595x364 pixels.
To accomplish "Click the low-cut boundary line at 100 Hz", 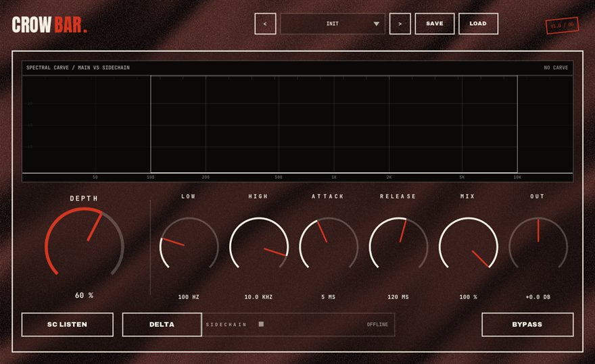I will click(151, 124).
